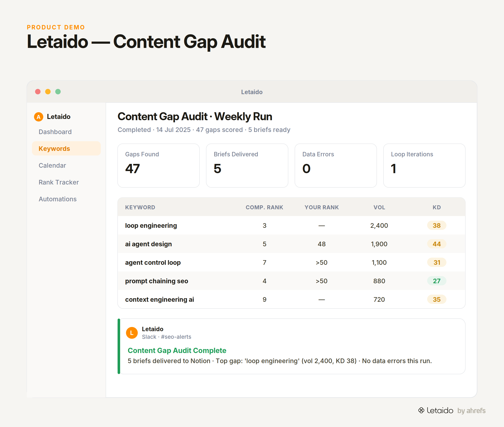504x427 pixels.
Task: Click the yellow minimize window dot
Action: pos(48,91)
